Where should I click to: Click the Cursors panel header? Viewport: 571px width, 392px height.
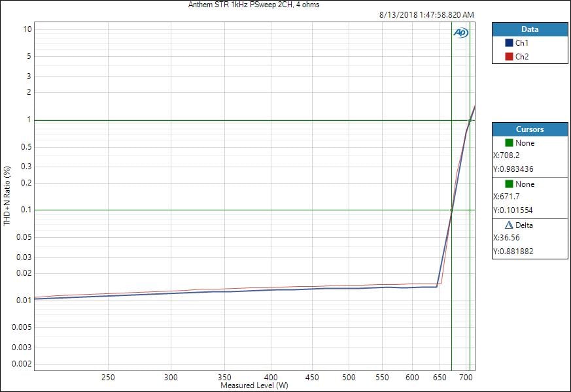[x=530, y=129]
